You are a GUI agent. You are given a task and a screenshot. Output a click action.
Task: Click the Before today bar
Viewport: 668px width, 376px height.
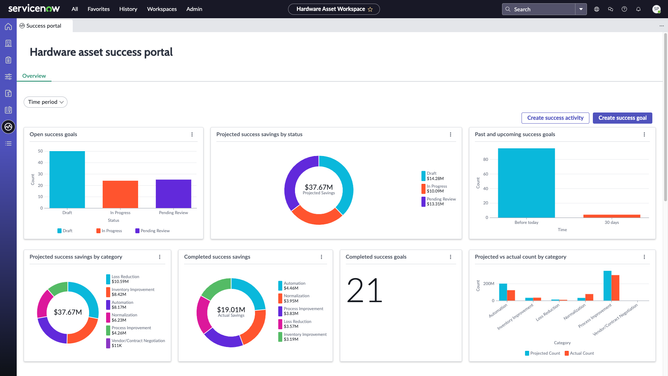pyautogui.click(x=527, y=183)
